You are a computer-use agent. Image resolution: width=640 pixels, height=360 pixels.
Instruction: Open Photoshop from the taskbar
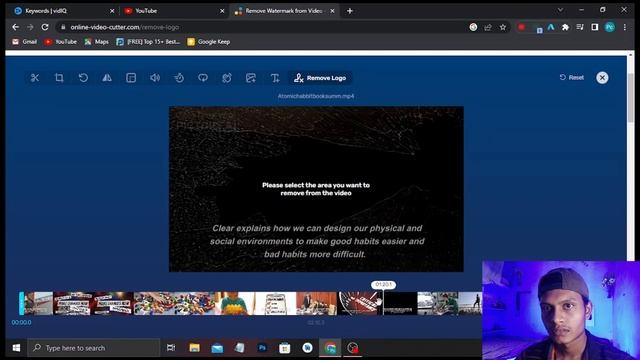pyautogui.click(x=262, y=348)
